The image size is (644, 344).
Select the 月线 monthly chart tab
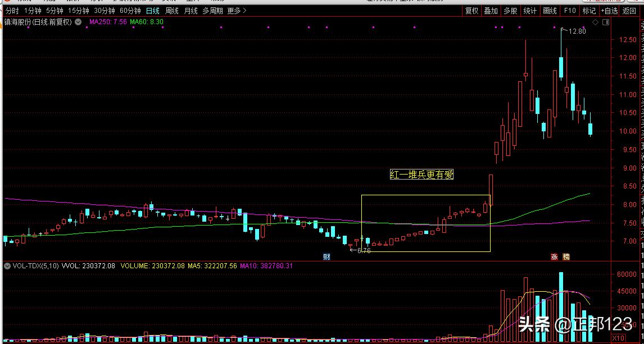pos(191,11)
